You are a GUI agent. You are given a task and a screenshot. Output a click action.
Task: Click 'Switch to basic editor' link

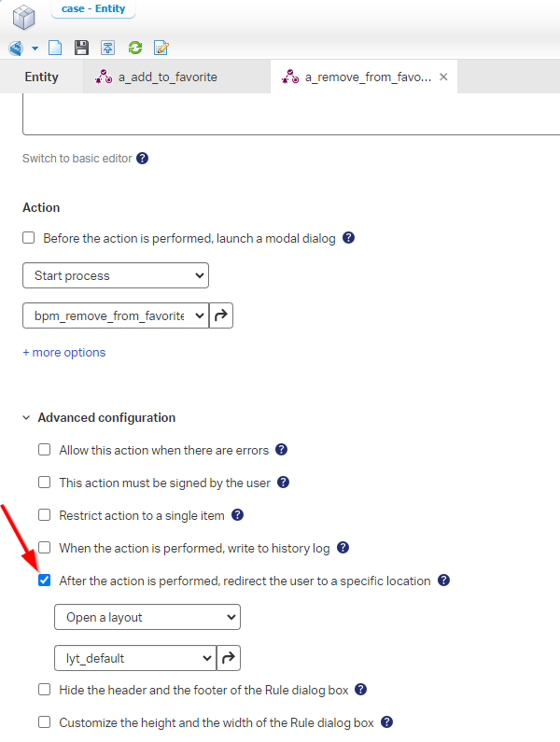tap(77, 159)
